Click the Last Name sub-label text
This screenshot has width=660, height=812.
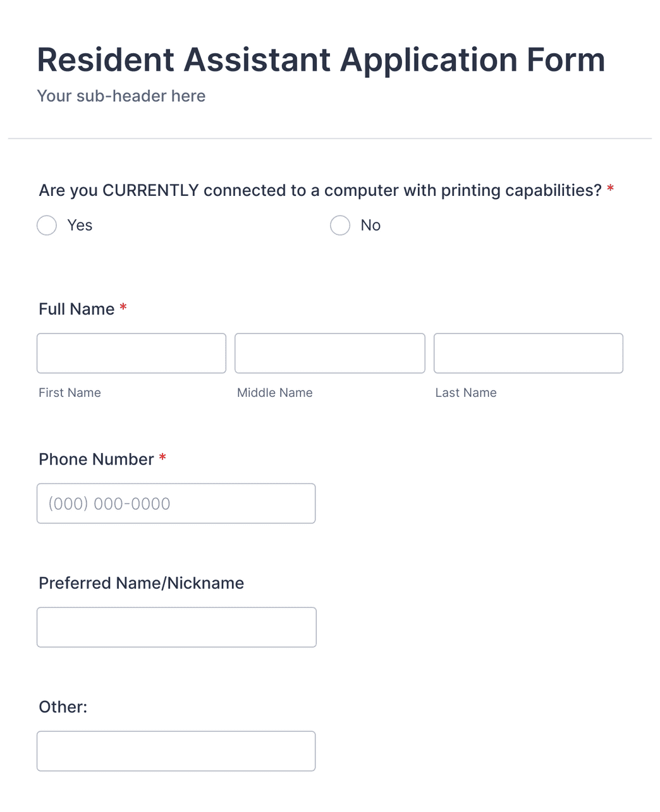coord(466,392)
